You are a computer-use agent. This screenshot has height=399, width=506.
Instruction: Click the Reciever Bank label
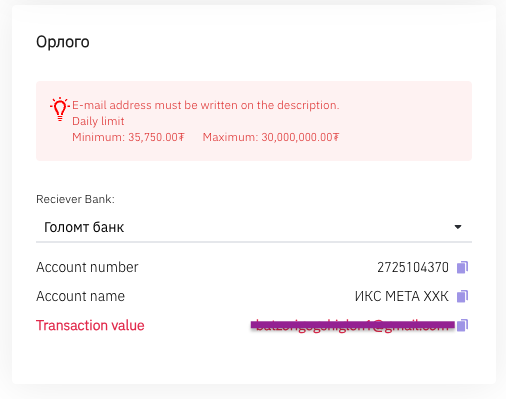75,199
